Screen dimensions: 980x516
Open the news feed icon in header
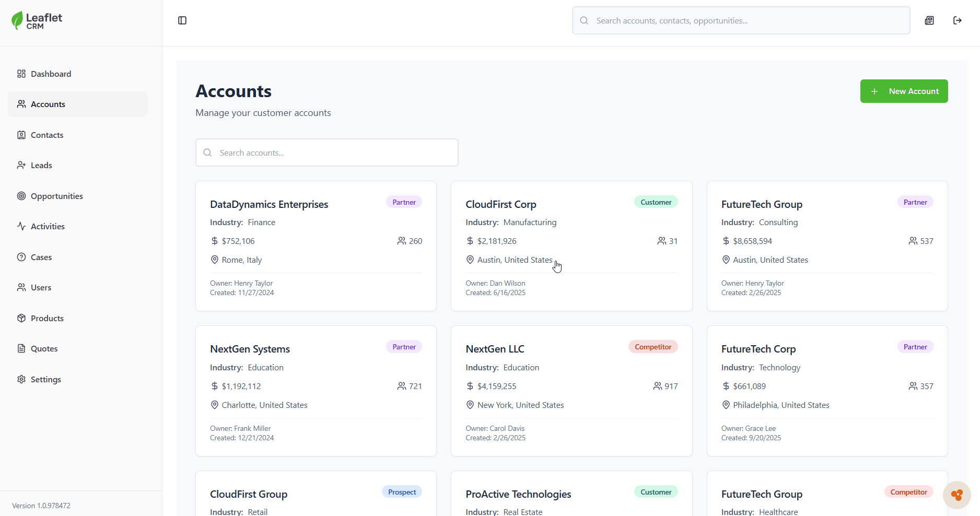tap(929, 20)
